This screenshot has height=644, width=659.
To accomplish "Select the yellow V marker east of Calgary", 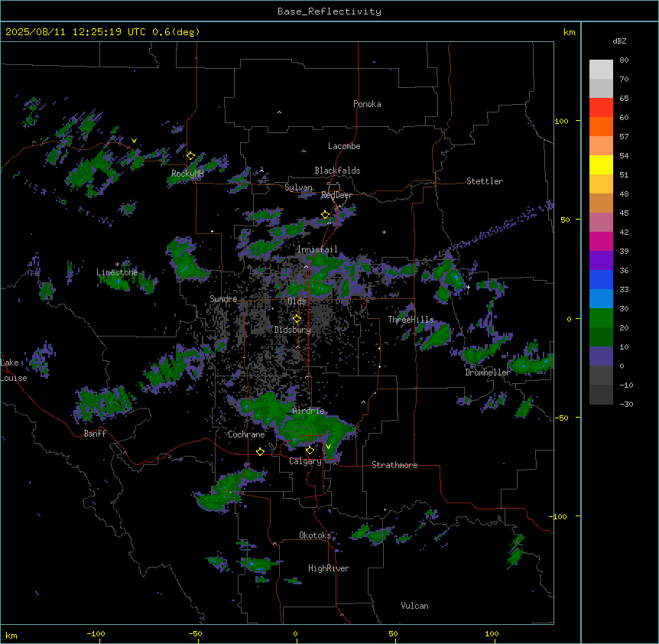I will (x=328, y=447).
